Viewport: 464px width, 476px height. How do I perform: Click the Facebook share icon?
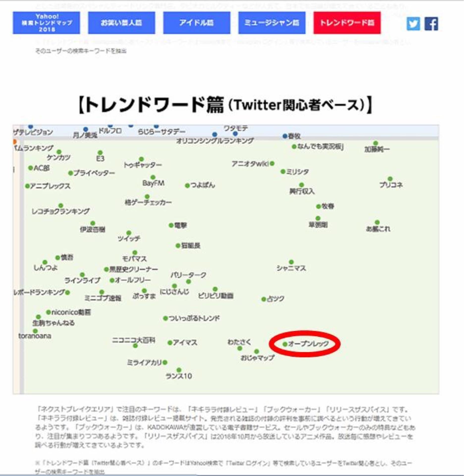point(431,24)
